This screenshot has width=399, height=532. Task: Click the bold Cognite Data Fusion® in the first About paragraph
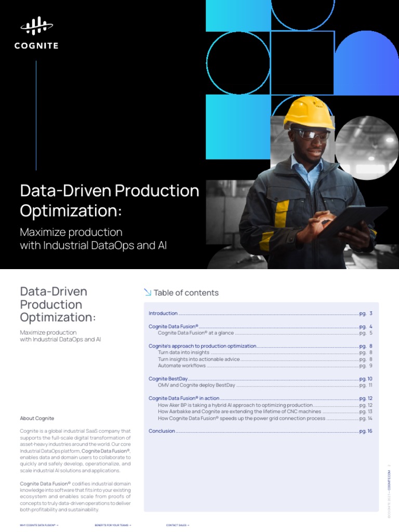coord(106,451)
